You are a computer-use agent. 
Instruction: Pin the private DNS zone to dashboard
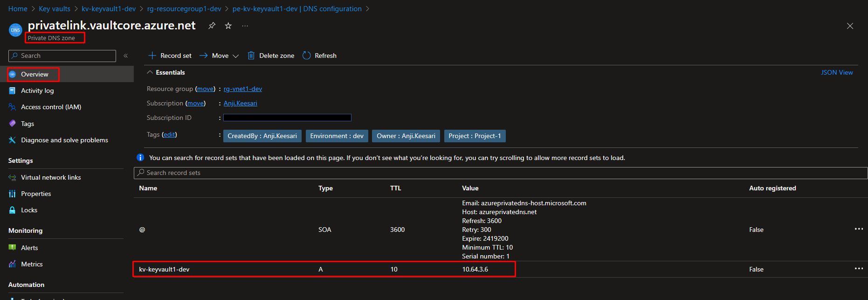click(212, 26)
